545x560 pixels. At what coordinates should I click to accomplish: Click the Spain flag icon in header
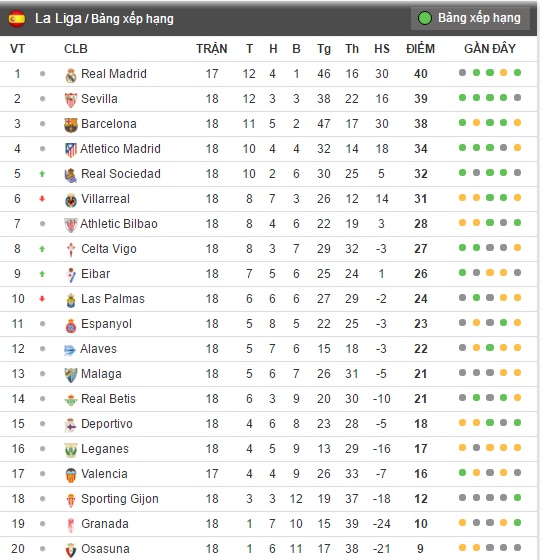coord(17,19)
